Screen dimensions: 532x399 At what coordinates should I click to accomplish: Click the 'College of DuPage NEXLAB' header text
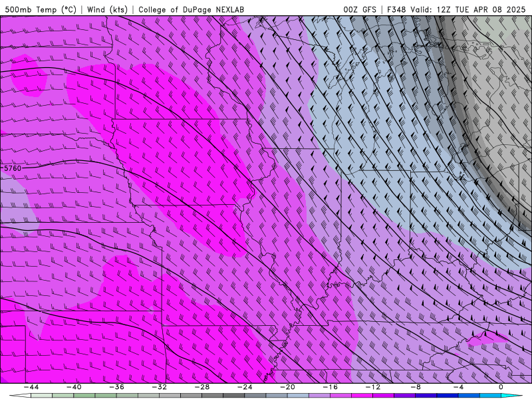coord(191,9)
